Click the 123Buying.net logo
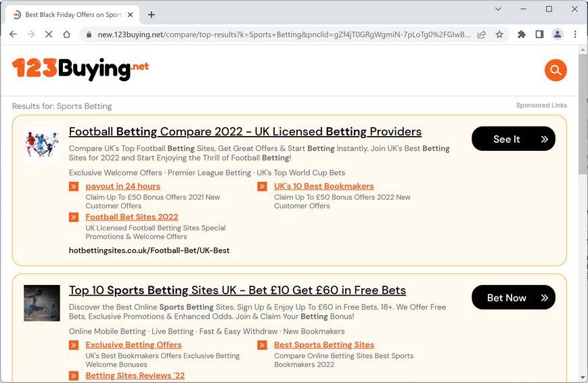 click(81, 69)
